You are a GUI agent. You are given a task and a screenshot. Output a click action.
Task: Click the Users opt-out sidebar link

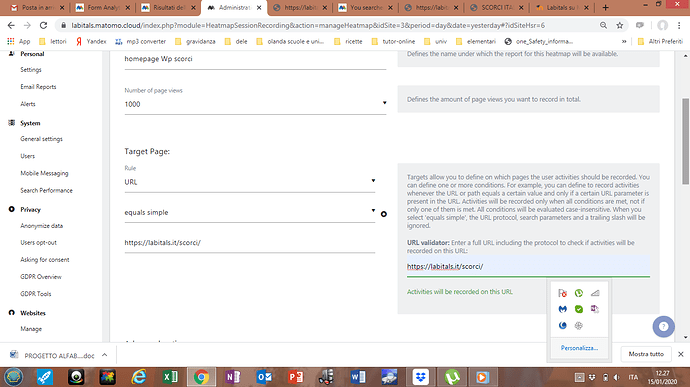[38, 243]
